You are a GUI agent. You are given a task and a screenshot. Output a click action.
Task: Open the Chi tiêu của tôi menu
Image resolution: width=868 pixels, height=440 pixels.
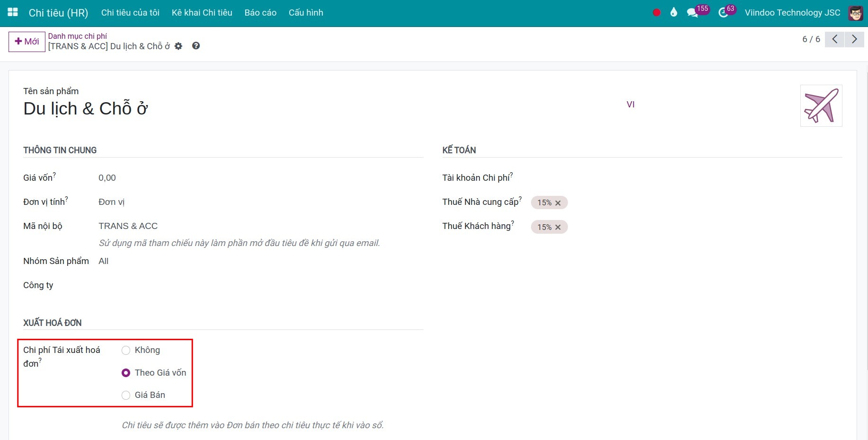130,13
